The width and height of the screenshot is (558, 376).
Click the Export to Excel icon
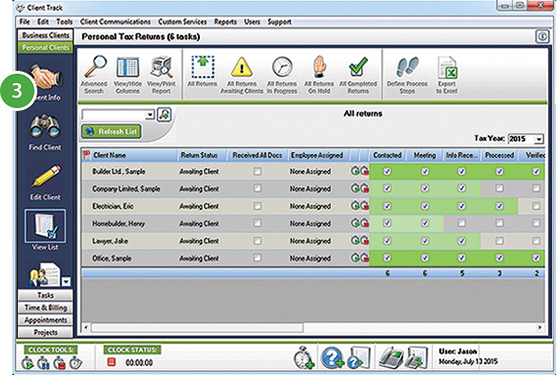447,68
